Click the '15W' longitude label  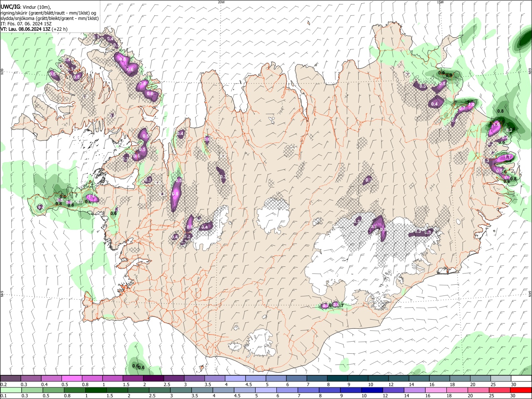440,2
